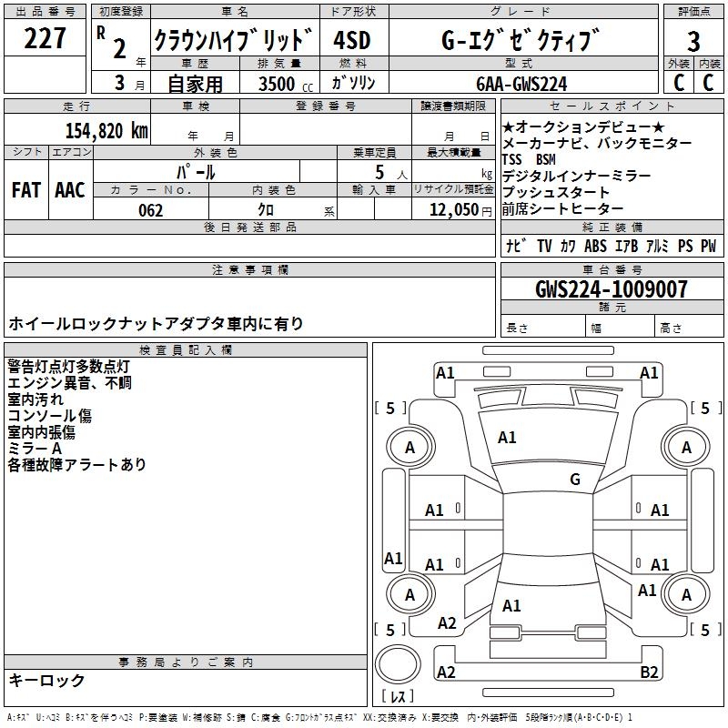Click the 車台番号 section header

pyautogui.click(x=612, y=269)
